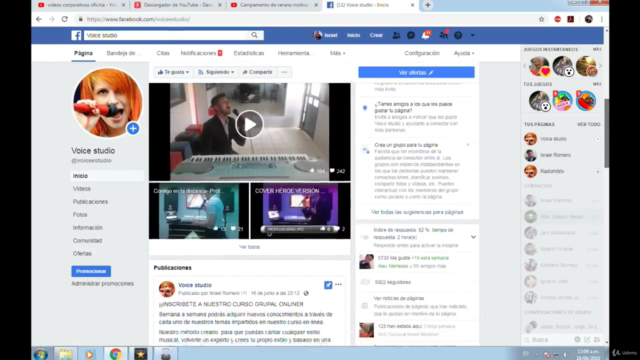Switch to the Página tab
640x360 pixels.
(83, 53)
